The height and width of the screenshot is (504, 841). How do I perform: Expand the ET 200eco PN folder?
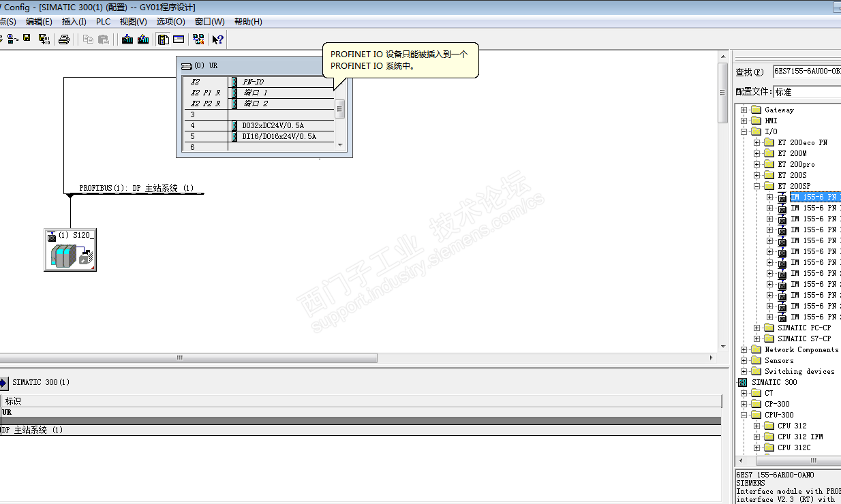(x=756, y=142)
